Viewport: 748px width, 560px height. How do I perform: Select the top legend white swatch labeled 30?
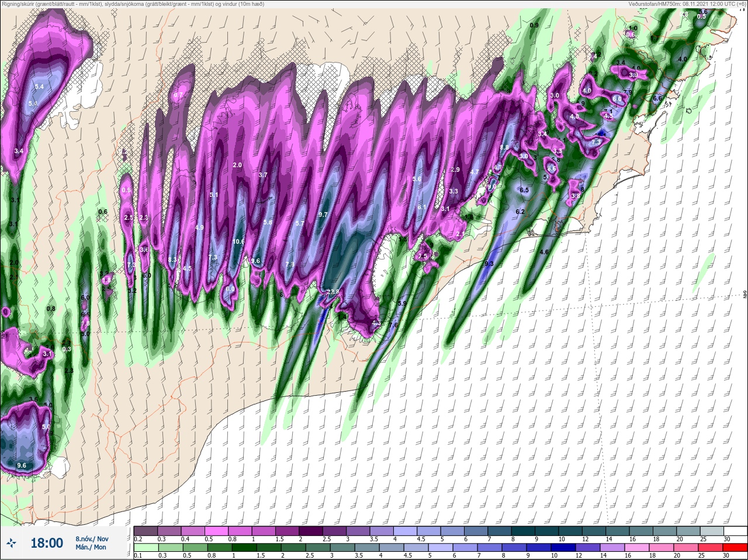tap(735, 531)
